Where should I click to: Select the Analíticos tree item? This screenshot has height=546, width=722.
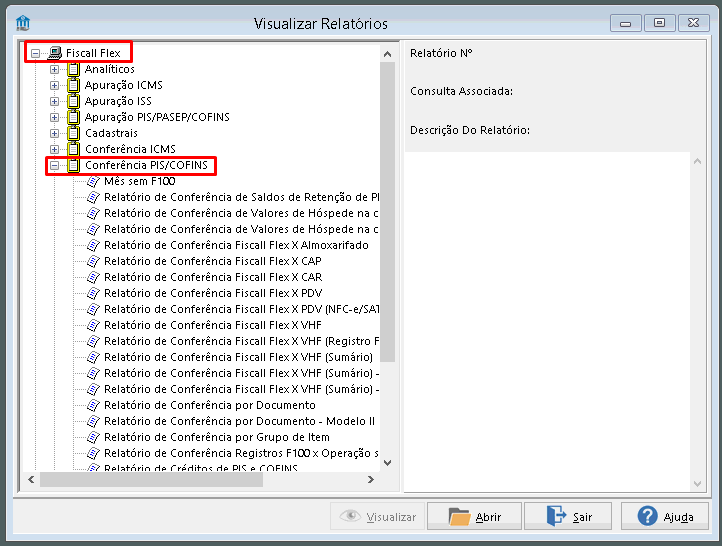(x=110, y=69)
